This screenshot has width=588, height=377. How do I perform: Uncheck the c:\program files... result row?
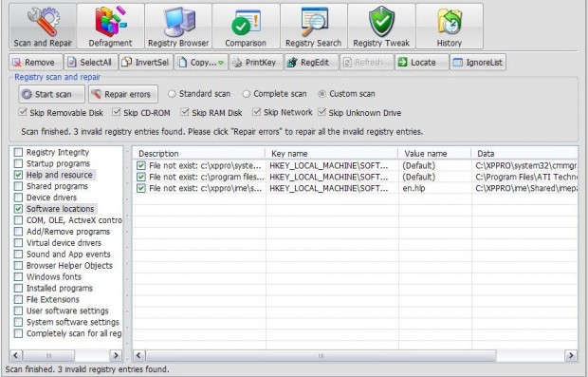pos(141,177)
